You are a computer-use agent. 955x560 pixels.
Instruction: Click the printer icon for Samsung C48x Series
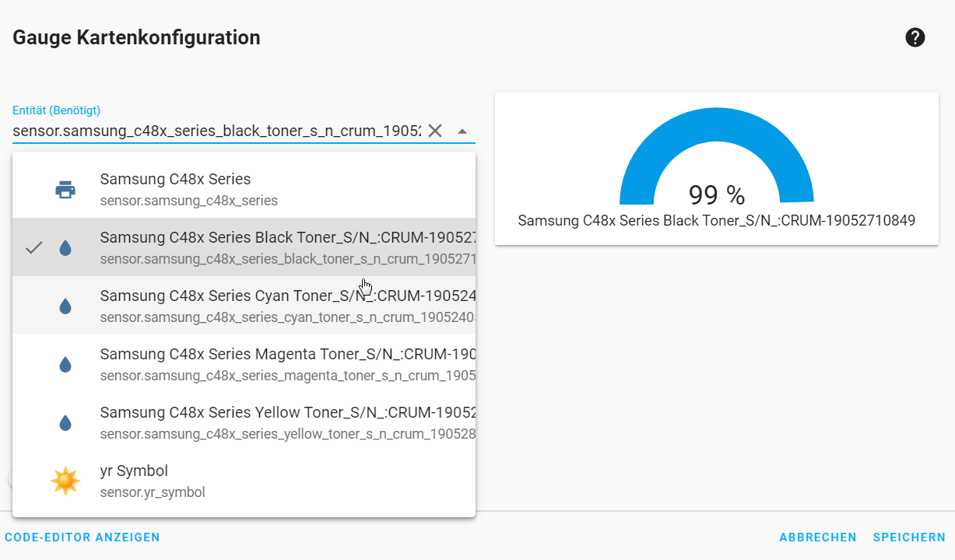[65, 190]
